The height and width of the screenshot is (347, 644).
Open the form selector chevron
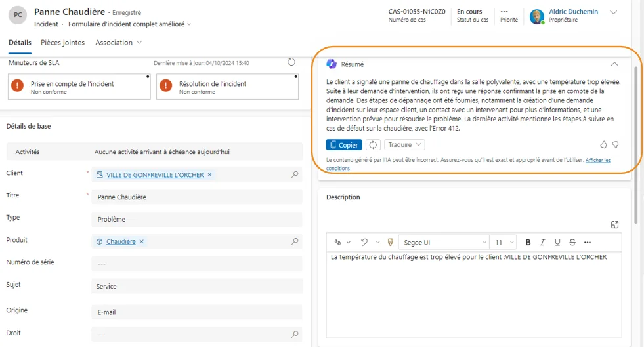189,24
